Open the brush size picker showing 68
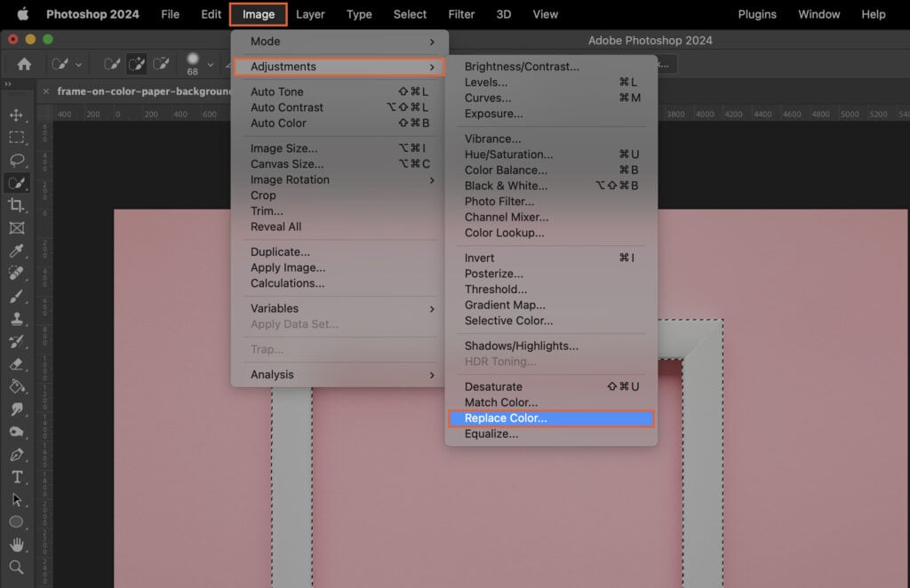The width and height of the screenshot is (910, 588). tap(193, 62)
